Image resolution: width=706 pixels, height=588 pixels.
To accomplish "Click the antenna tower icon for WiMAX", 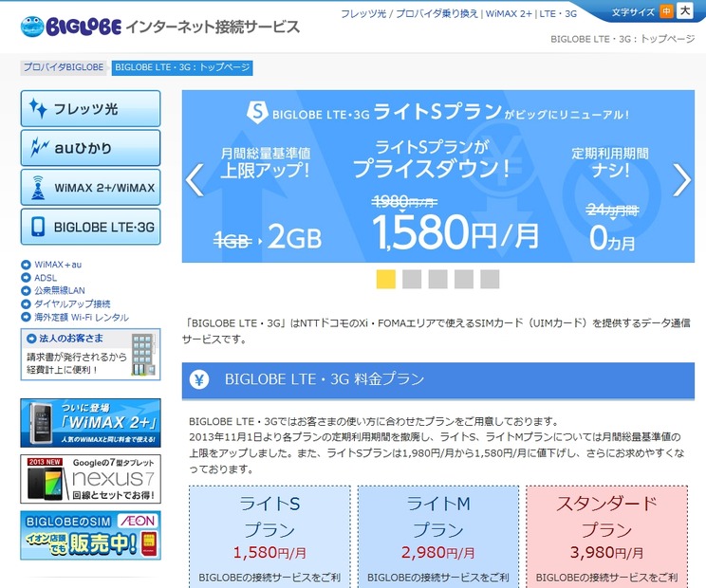I will [38, 187].
